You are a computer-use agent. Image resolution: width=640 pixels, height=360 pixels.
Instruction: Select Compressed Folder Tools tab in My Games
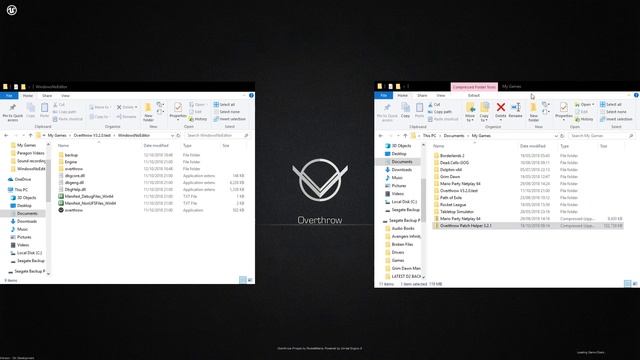pyautogui.click(x=474, y=87)
